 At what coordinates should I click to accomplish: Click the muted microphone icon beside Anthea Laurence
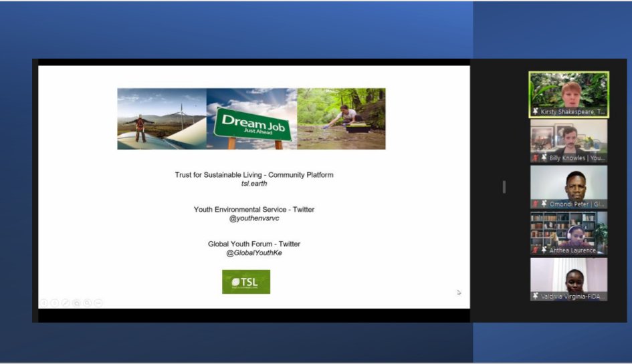(x=535, y=250)
